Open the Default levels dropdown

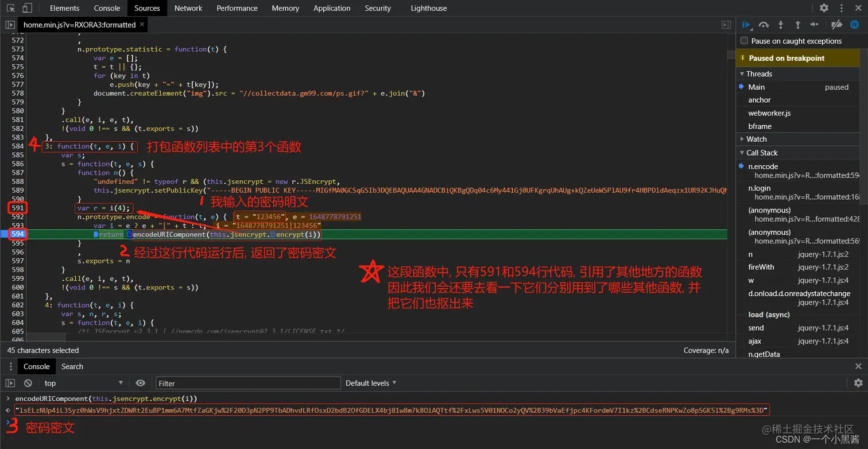371,383
